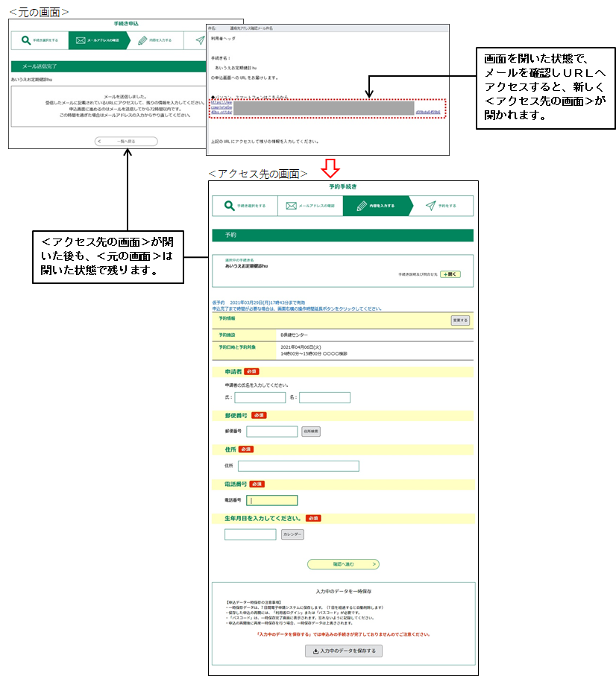This screenshot has width=616, height=676.
Task: Click the paper plane icon beside 予約をする
Action: point(430,206)
